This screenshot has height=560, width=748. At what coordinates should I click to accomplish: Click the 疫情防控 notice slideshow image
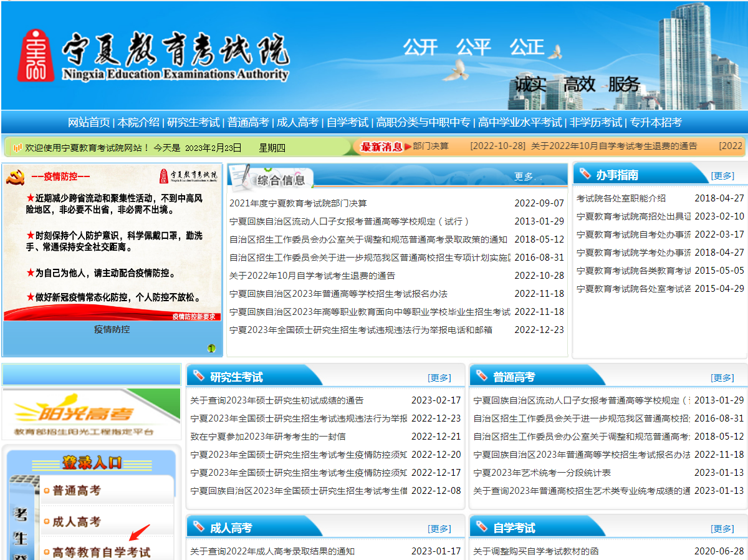[x=112, y=243]
